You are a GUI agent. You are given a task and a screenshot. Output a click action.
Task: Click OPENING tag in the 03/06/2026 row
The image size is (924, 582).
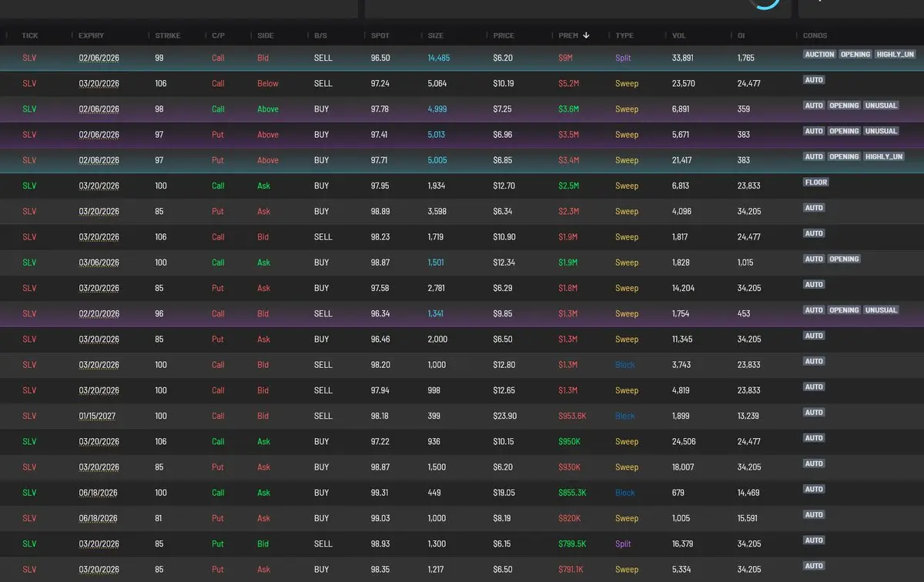coord(844,259)
